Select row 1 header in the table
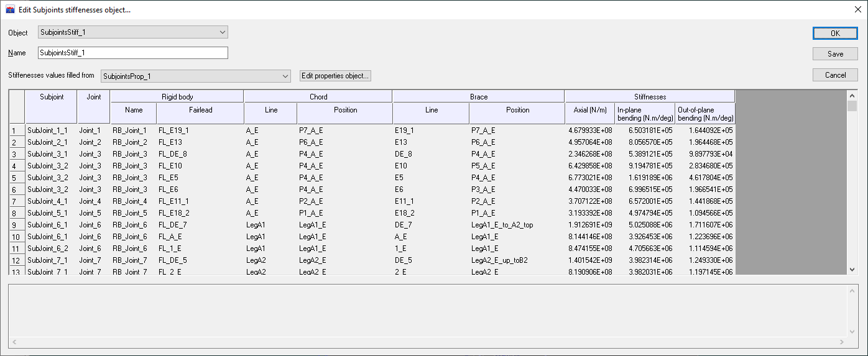 [16, 130]
